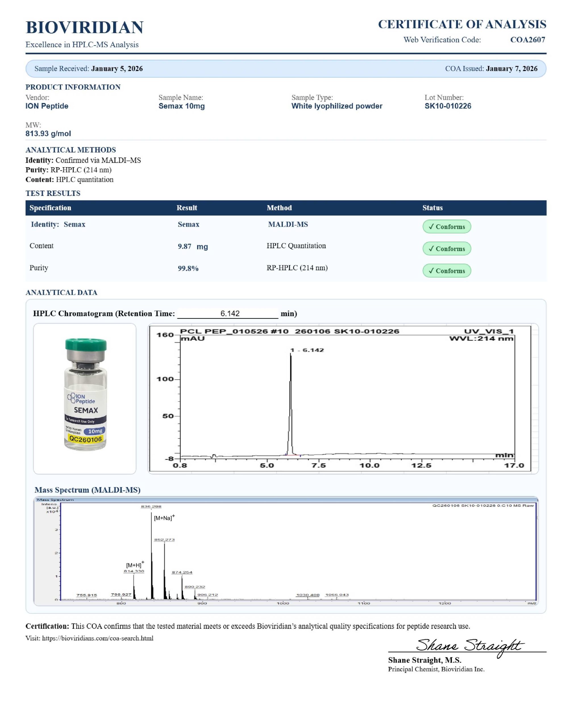Click the 852.273 peak label in mass spectrum

coord(164,540)
